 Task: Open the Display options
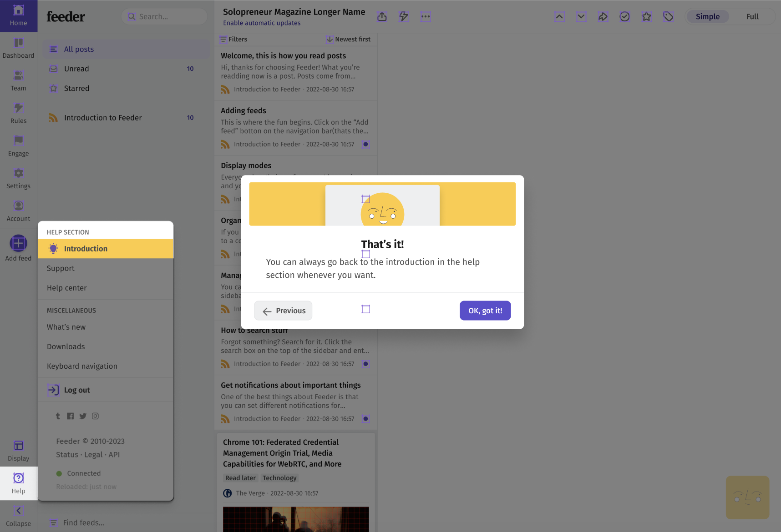click(x=19, y=451)
